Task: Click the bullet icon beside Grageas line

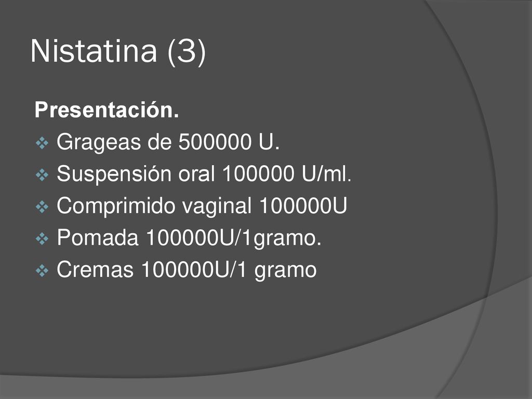Action: [42, 143]
